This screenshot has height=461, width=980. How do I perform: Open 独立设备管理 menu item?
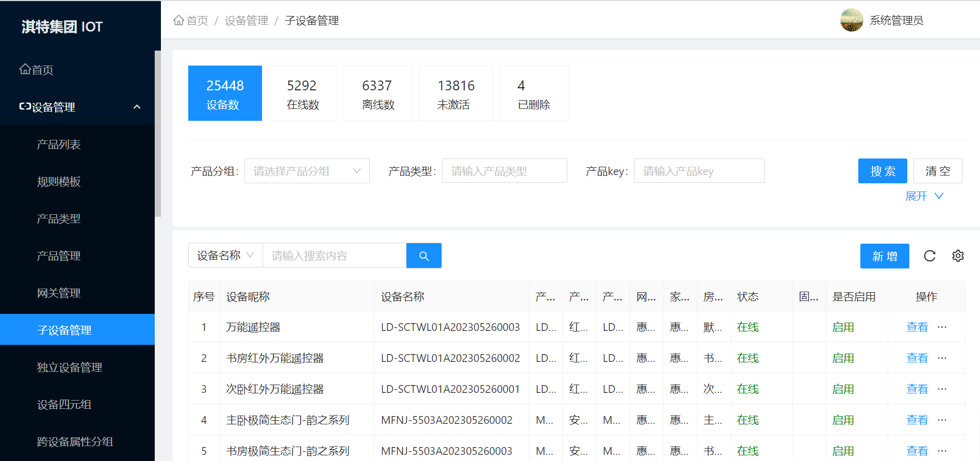click(77, 368)
